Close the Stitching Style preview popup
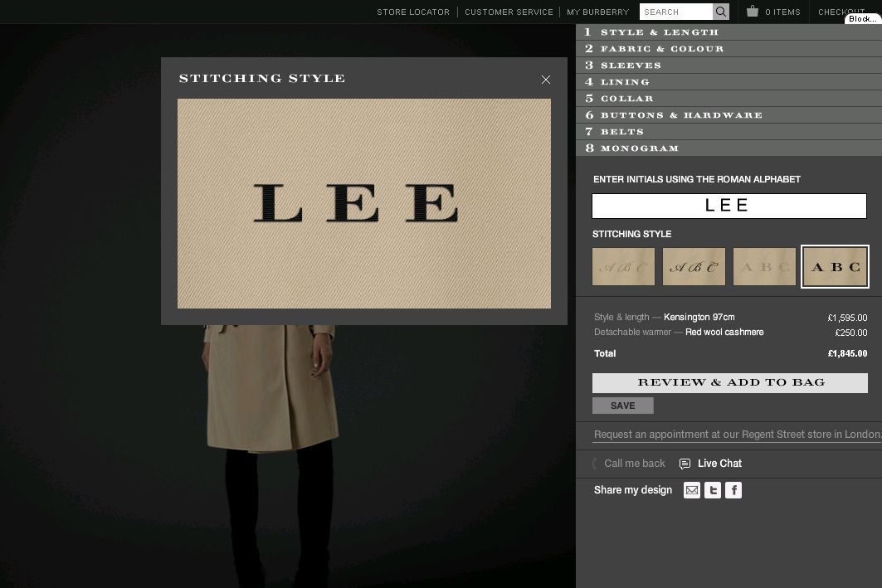 pyautogui.click(x=545, y=80)
